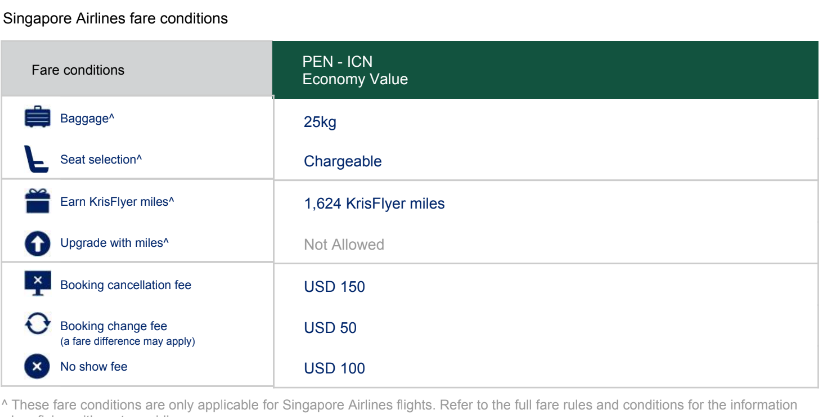Click the 25kg baggage allowance value
This screenshot has height=417, width=833.
tap(320, 122)
